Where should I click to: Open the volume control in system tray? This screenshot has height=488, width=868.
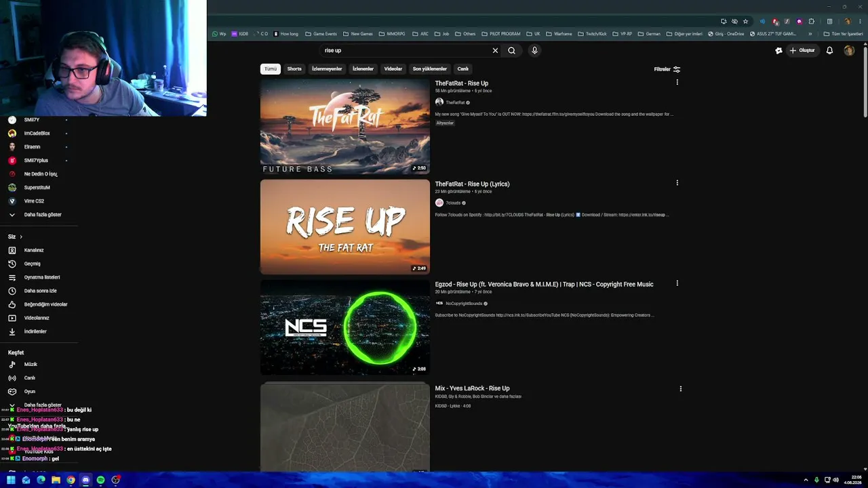(x=836, y=480)
